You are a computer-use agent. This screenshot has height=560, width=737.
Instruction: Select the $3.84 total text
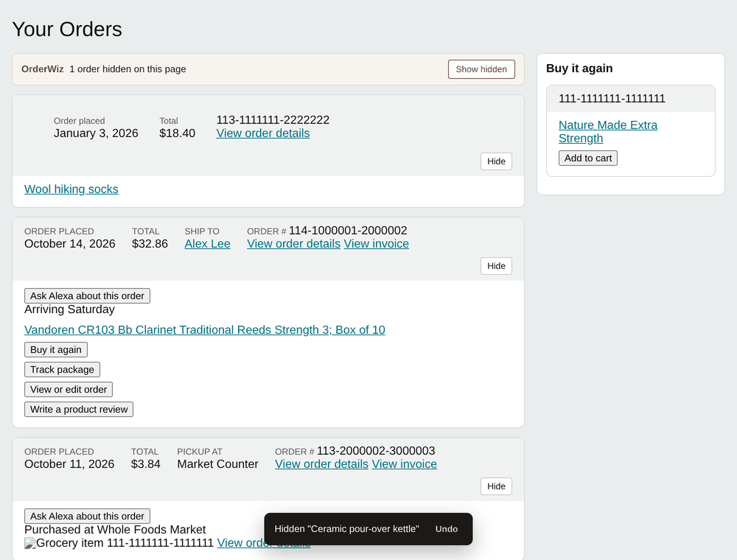(x=146, y=464)
